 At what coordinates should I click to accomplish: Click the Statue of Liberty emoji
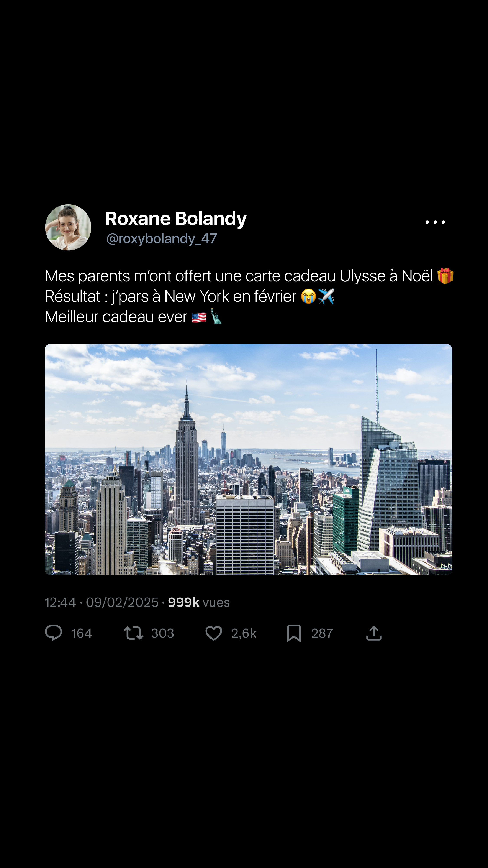pyautogui.click(x=216, y=316)
